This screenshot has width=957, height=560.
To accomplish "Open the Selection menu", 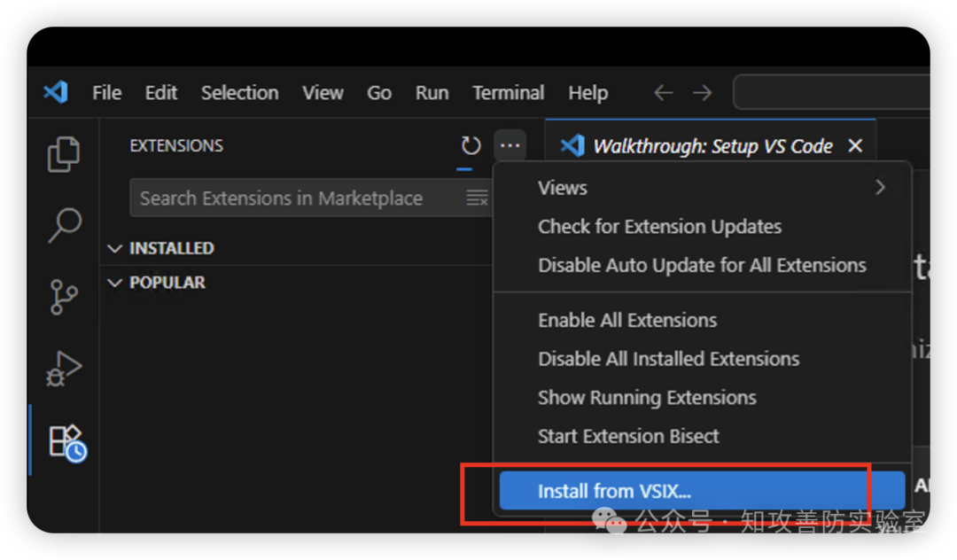I will point(240,93).
